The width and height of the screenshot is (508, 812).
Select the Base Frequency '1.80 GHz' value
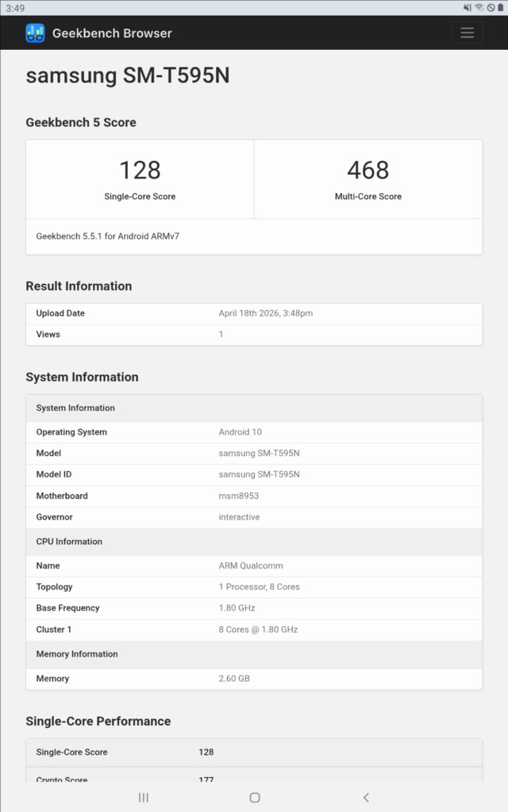[x=237, y=608]
